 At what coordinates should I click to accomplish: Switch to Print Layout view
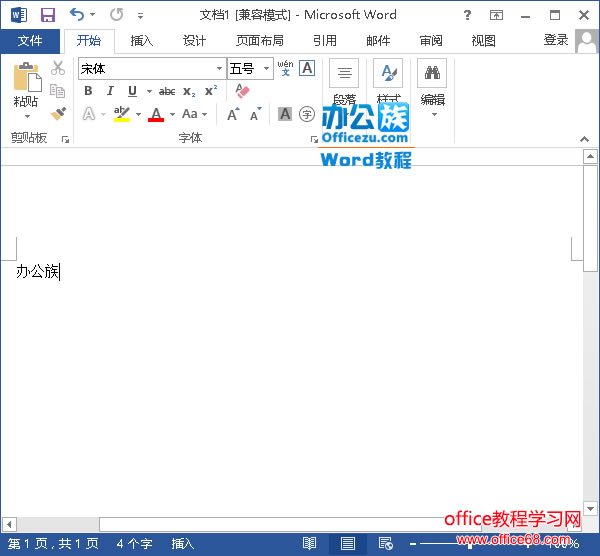(x=347, y=543)
